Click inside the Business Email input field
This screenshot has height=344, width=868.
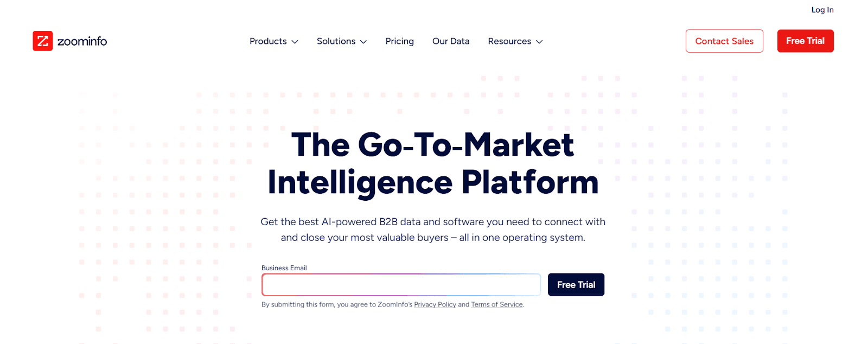tap(401, 284)
